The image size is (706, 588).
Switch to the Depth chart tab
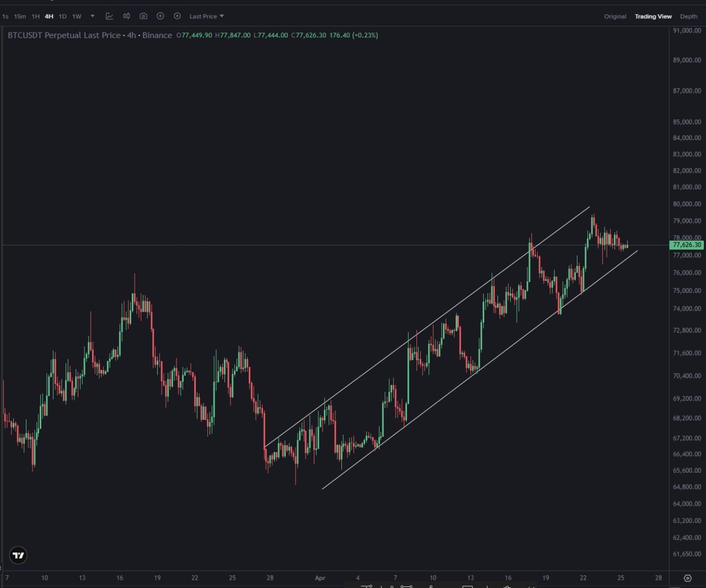tap(688, 17)
